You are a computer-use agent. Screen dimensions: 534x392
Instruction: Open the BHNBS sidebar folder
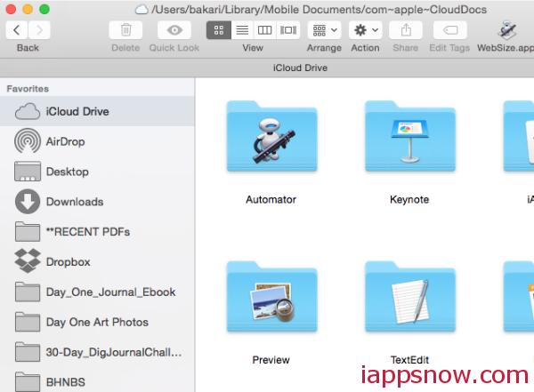[97, 382]
